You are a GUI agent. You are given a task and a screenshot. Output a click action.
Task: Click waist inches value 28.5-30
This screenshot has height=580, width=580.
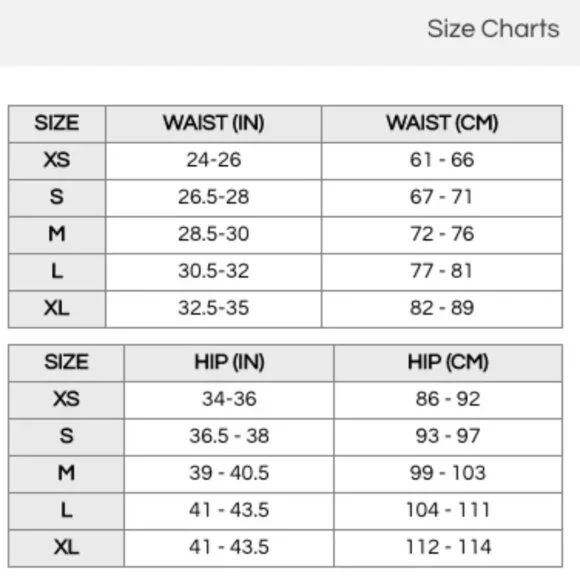pyautogui.click(x=213, y=234)
